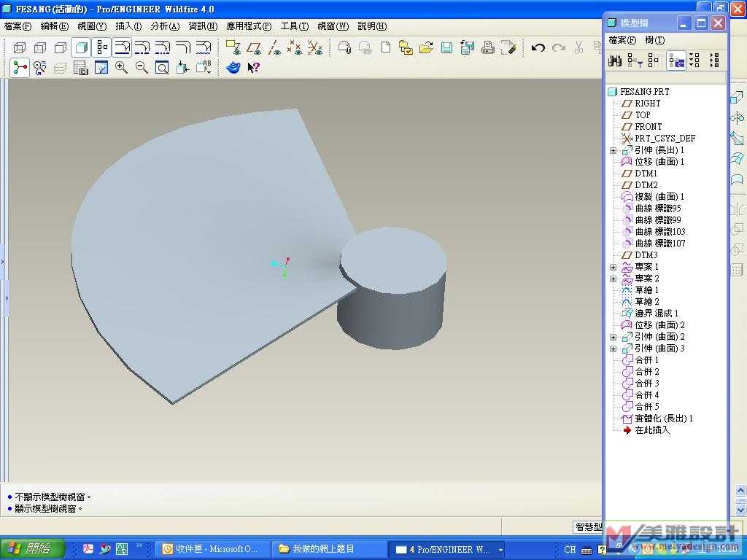Viewport: 747px width, 560px height.
Task: Open model tree filter settings icon
Action: [x=635, y=61]
